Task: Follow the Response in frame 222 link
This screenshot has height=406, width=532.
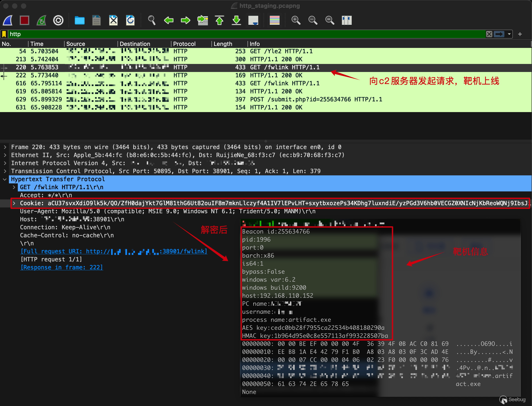Action: pos(62,267)
